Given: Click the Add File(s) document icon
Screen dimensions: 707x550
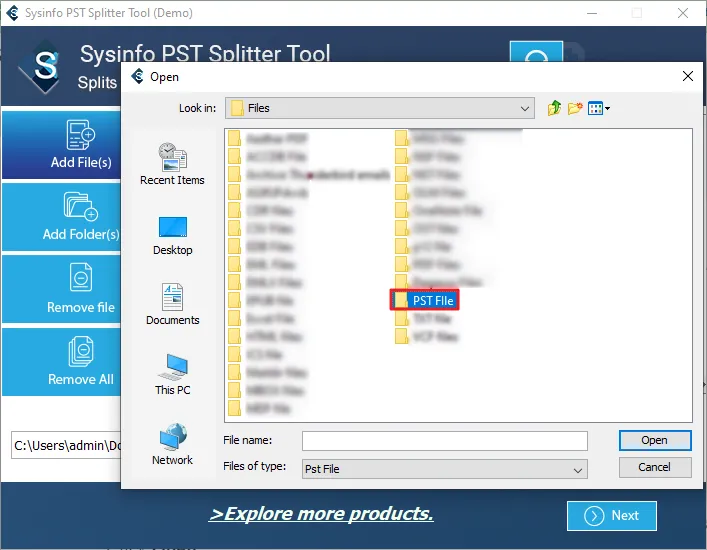Looking at the screenshot, I should click(x=81, y=134).
